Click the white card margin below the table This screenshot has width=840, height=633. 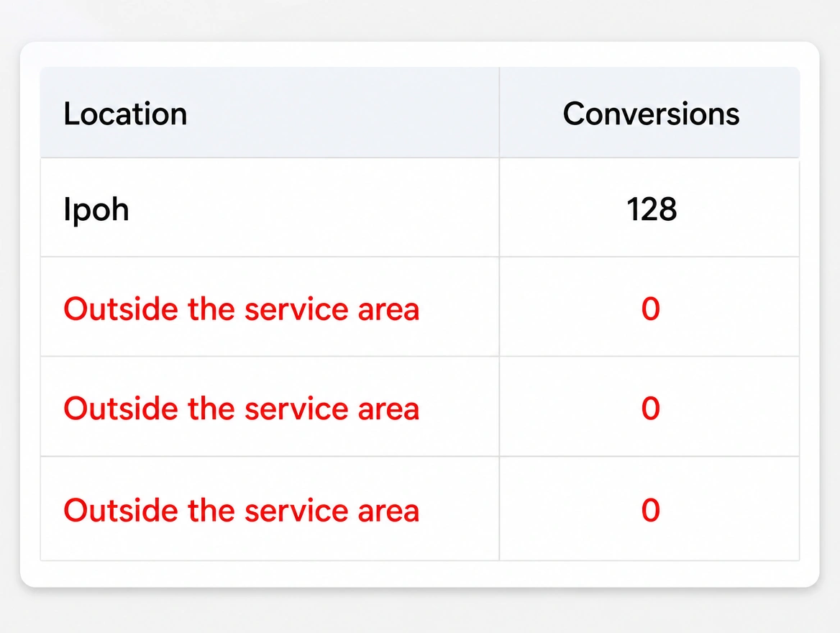pos(420,574)
